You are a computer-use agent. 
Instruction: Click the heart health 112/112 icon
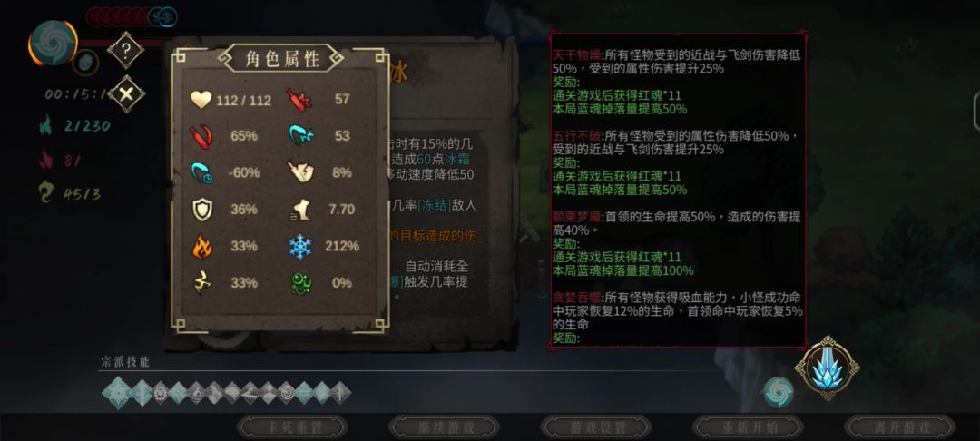pyautogui.click(x=201, y=99)
